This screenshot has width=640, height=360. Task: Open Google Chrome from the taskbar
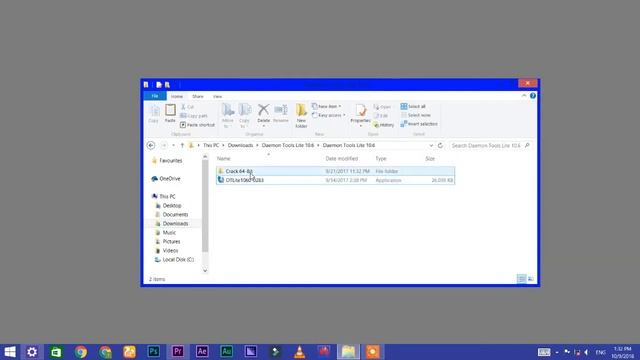(x=81, y=352)
